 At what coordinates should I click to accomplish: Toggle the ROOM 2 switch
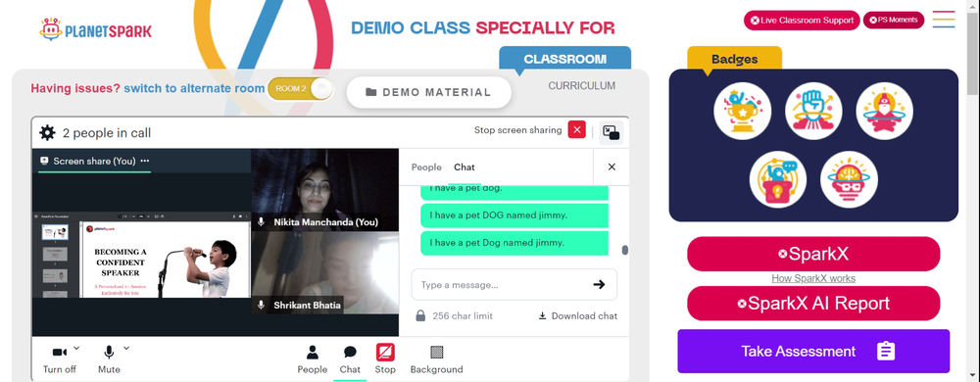click(x=300, y=88)
